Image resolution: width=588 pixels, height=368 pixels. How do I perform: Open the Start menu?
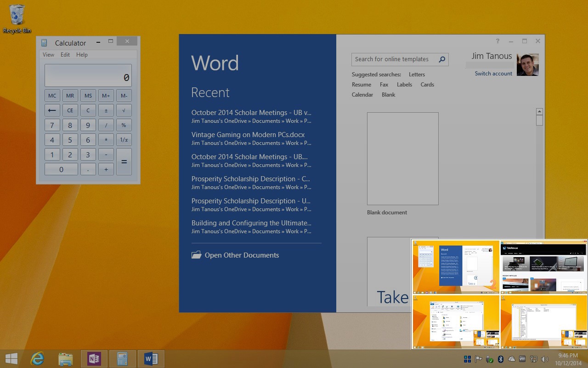tap(11, 358)
